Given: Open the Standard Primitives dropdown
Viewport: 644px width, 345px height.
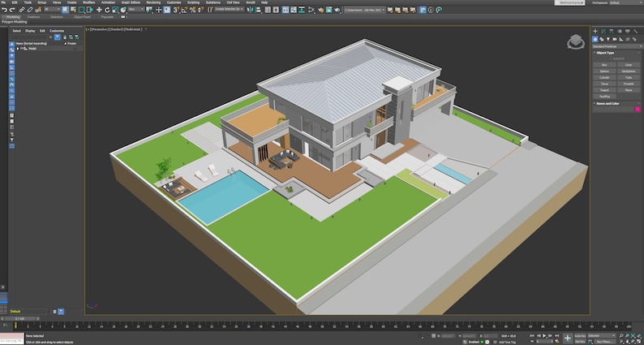Looking at the screenshot, I should click(617, 46).
